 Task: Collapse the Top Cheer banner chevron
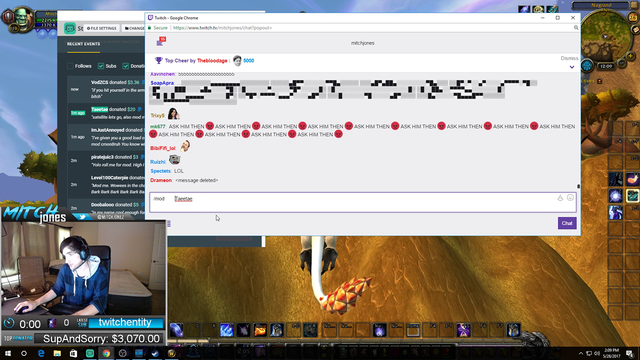click(572, 67)
